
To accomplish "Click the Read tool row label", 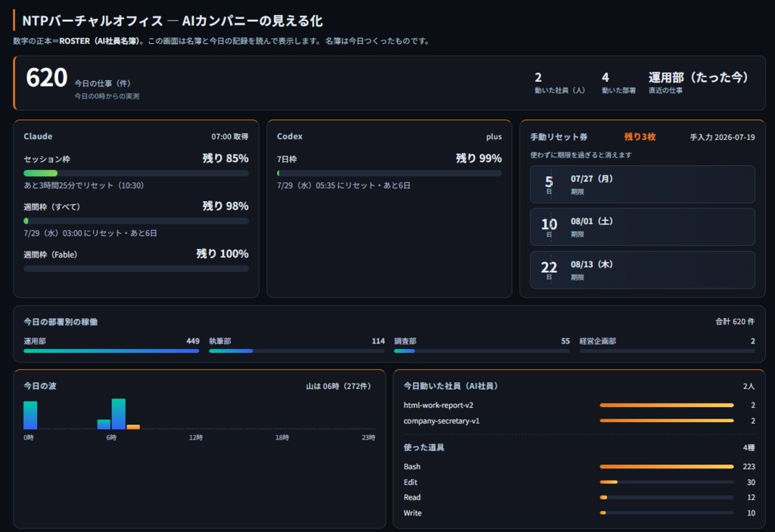I will click(412, 497).
